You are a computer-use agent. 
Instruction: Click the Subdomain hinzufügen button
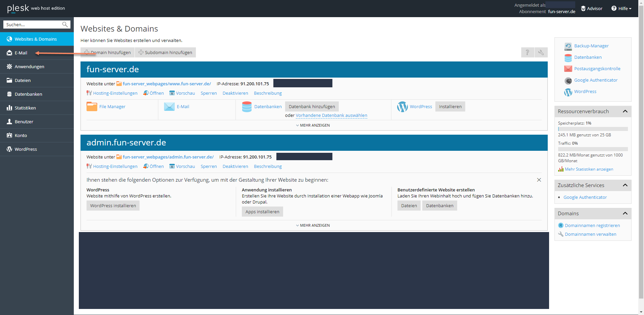[165, 52]
